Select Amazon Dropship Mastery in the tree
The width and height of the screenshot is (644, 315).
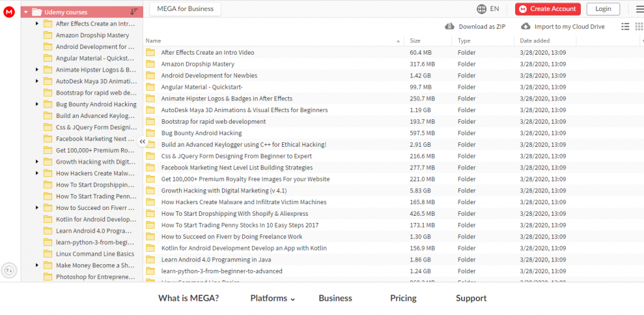(92, 35)
